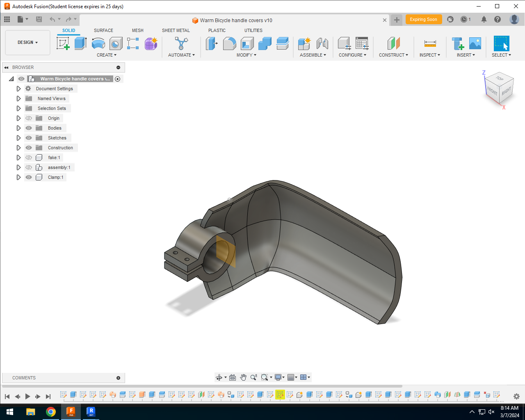Play the timeline

27,396
